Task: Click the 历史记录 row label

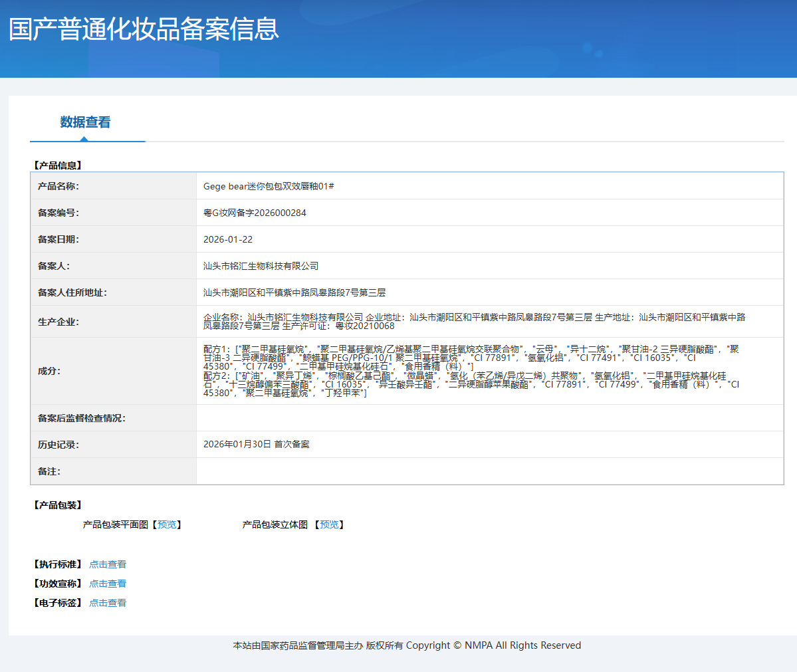Action: click(58, 444)
